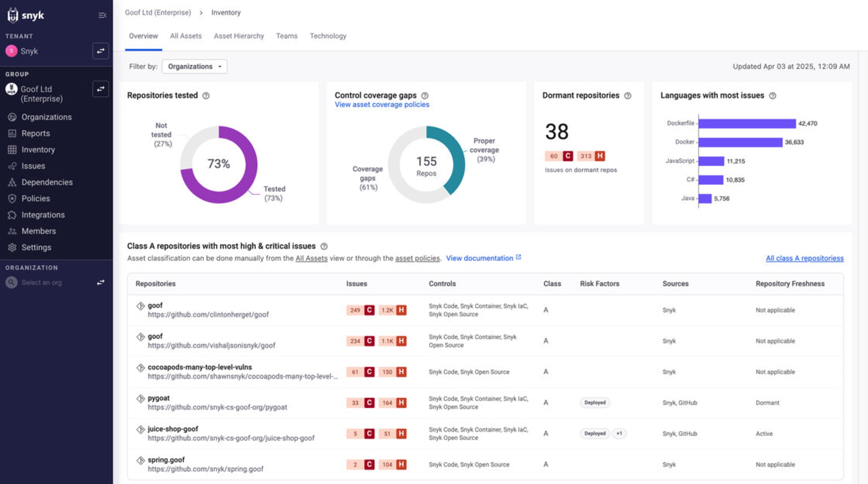Click repo icon for pygoat
This screenshot has width=868, height=484.
coord(141,398)
